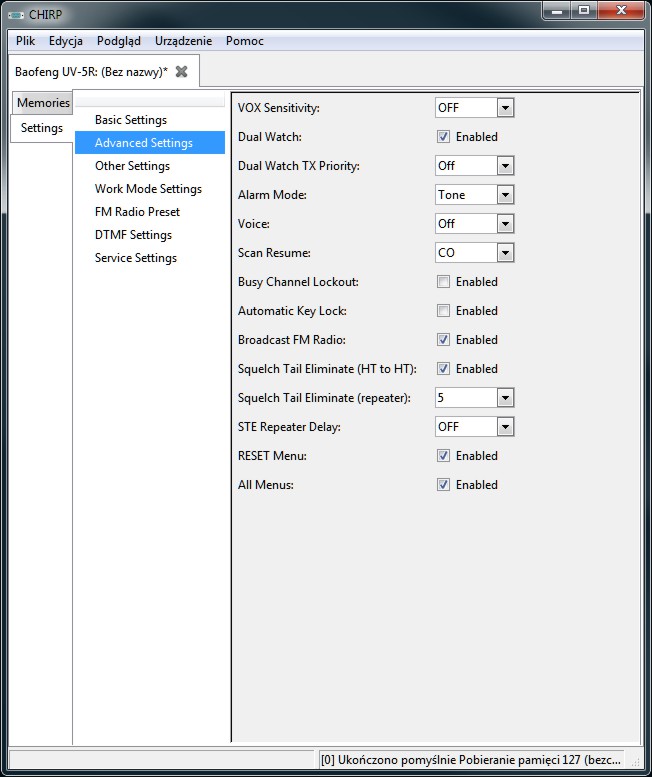Disable the Dual Watch checkbox

443,137
